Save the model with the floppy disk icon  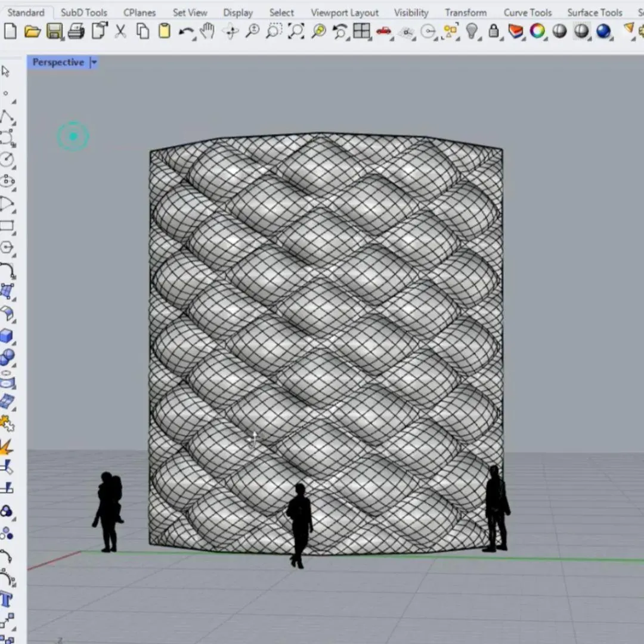point(54,31)
